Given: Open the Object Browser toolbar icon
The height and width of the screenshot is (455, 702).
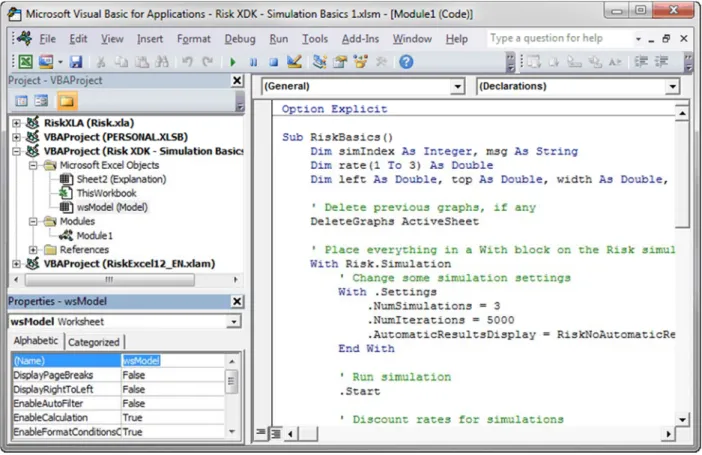Looking at the screenshot, I should 361,61.
